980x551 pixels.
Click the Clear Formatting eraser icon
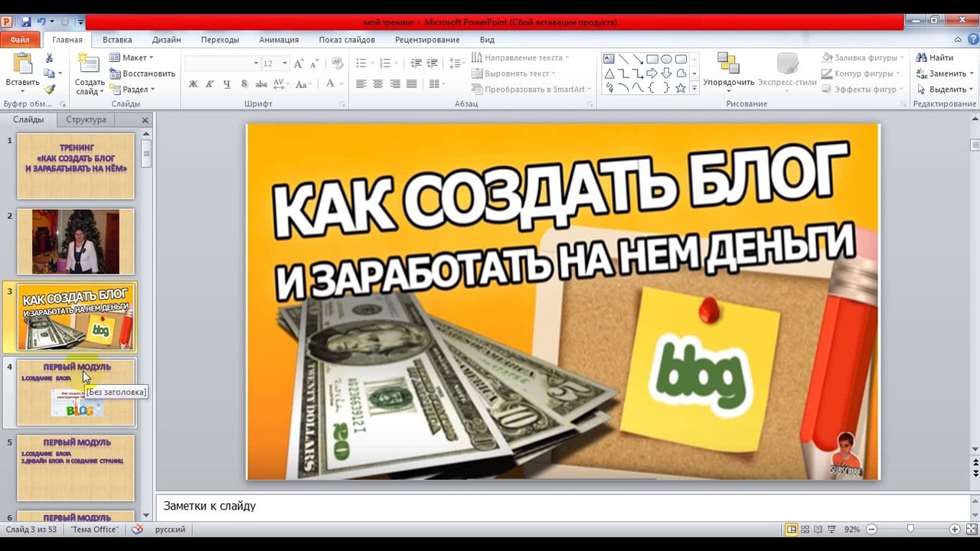click(x=338, y=64)
